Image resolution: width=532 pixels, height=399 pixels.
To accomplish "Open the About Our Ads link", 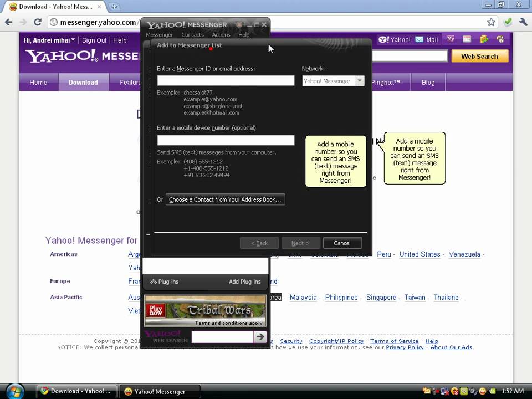I will click(451, 347).
